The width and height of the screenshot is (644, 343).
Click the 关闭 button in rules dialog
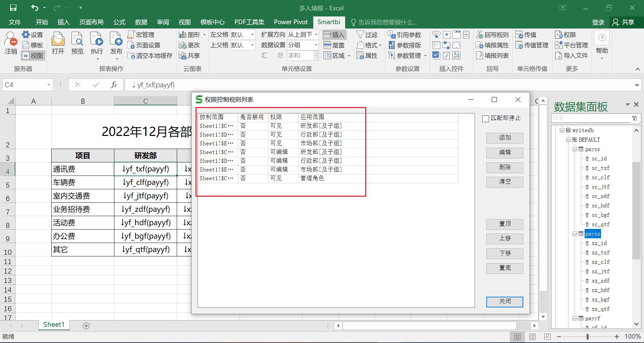pos(505,302)
